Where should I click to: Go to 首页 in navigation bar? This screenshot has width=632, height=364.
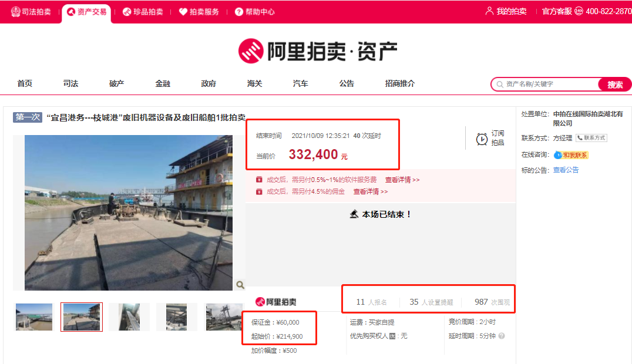click(x=25, y=83)
